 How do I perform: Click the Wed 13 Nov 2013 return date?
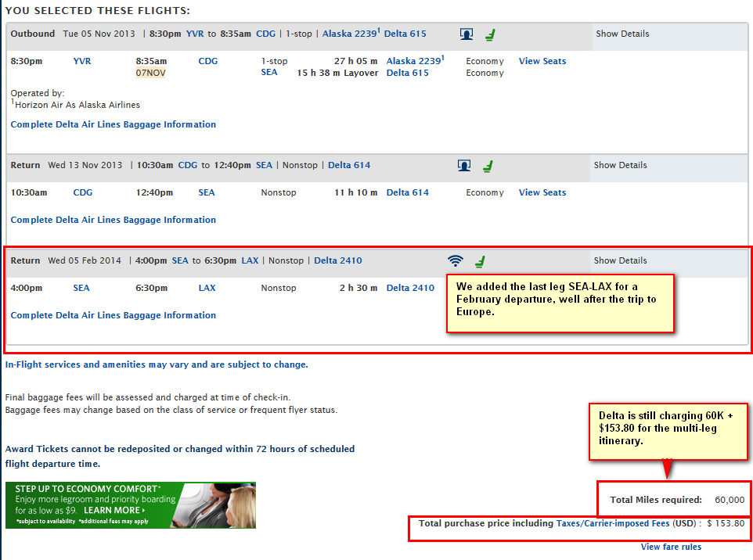click(x=85, y=165)
